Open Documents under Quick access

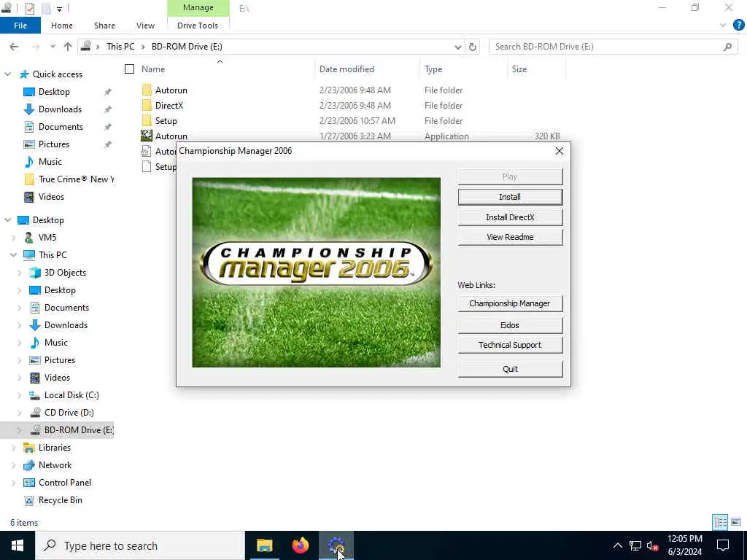click(x=61, y=127)
